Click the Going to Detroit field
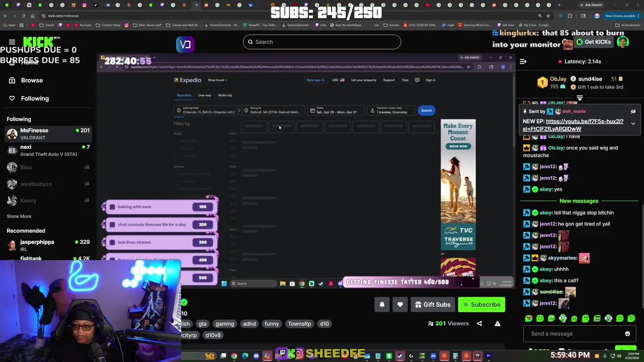Image resolution: width=644 pixels, height=362 pixels. 273,111
